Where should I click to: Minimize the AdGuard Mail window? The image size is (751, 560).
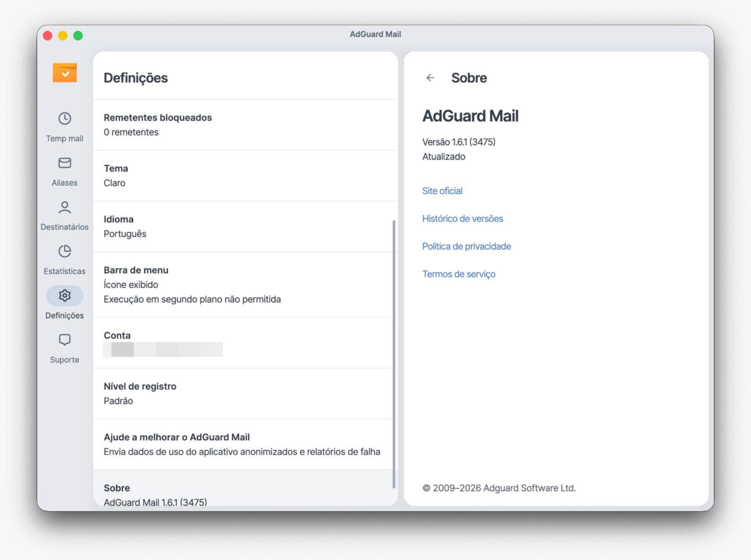[63, 36]
